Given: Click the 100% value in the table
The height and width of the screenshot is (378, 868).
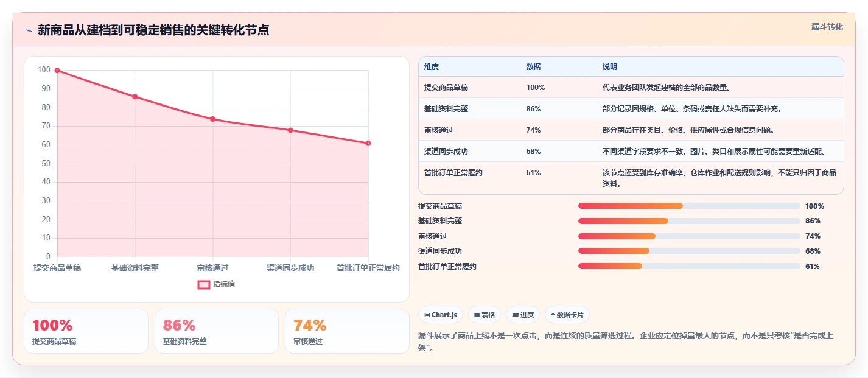Looking at the screenshot, I should point(536,88).
